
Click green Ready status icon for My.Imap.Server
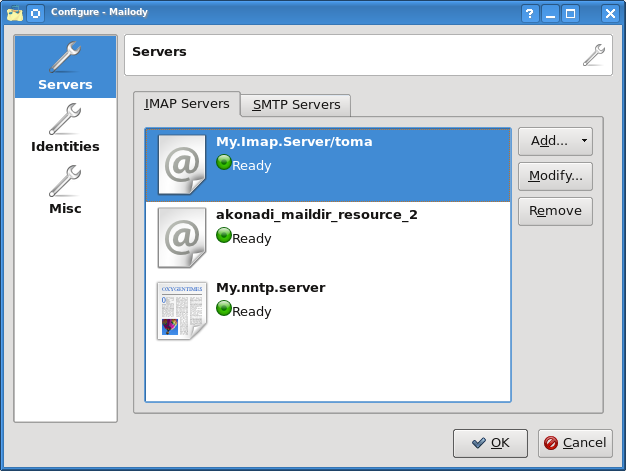click(x=224, y=163)
